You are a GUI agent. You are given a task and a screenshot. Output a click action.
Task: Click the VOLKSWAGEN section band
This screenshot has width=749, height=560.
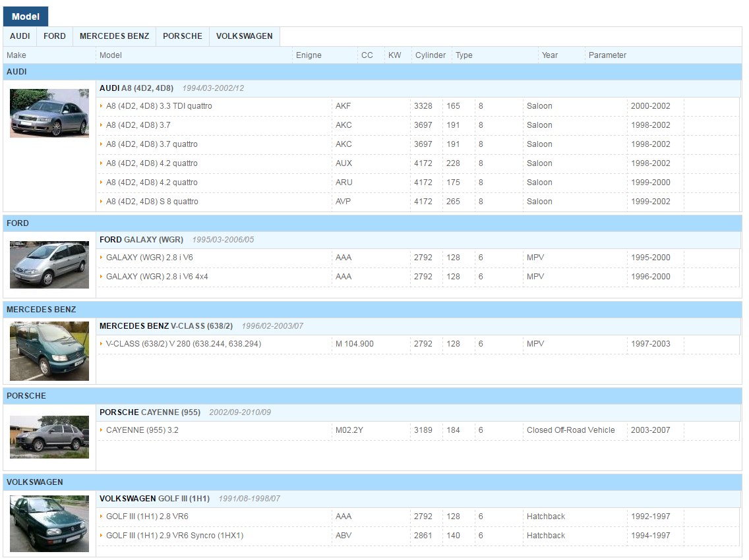pos(373,482)
